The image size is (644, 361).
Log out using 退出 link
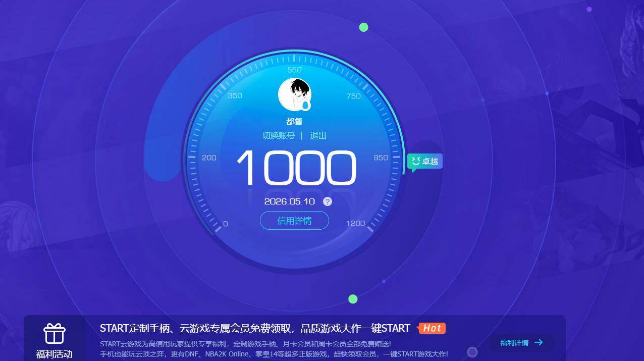tap(318, 136)
